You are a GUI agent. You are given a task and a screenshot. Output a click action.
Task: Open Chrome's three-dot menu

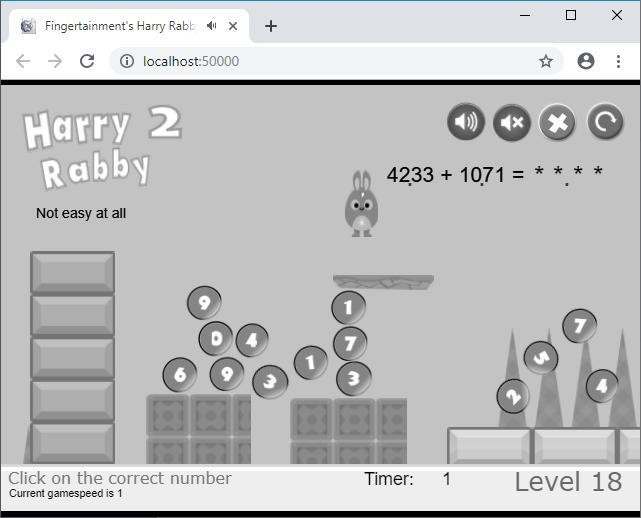[x=619, y=61]
